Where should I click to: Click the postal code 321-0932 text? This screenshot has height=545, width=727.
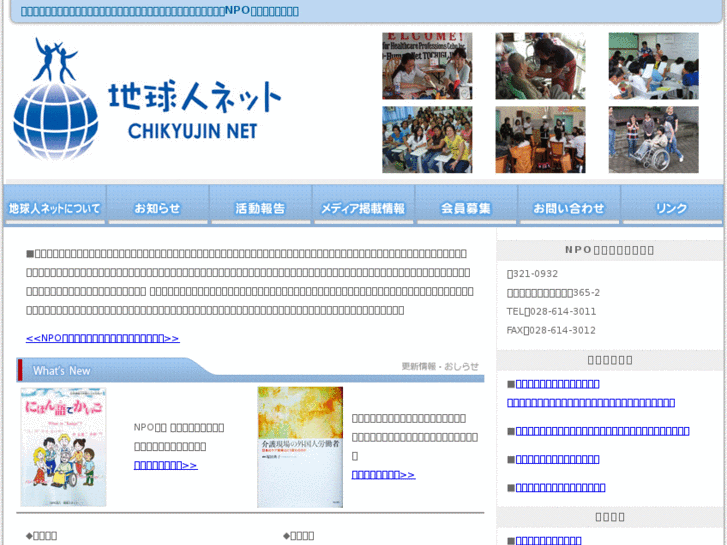[x=532, y=274]
